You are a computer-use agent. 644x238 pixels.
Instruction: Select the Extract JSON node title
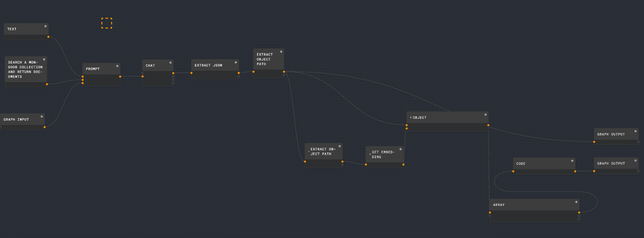pyautogui.click(x=208, y=65)
